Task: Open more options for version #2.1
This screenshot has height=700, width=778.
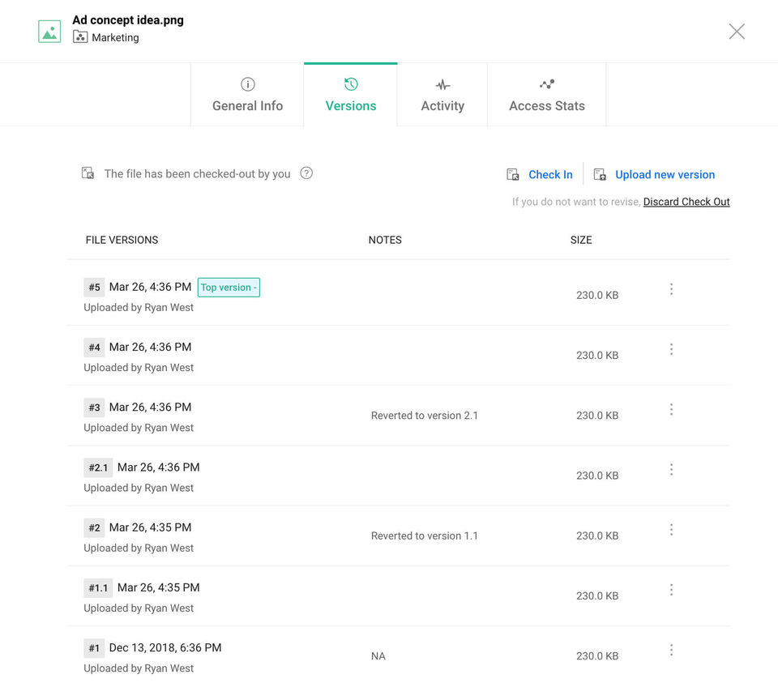Action: tap(671, 470)
